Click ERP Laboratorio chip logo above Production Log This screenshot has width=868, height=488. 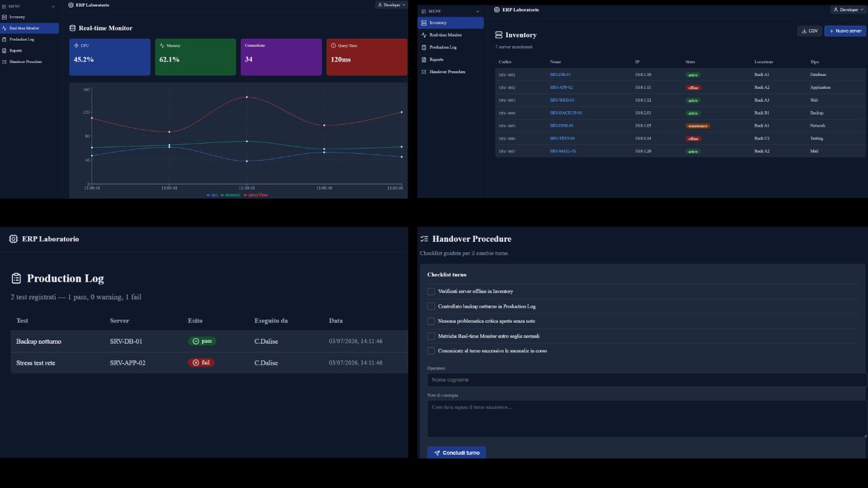pyautogui.click(x=14, y=239)
